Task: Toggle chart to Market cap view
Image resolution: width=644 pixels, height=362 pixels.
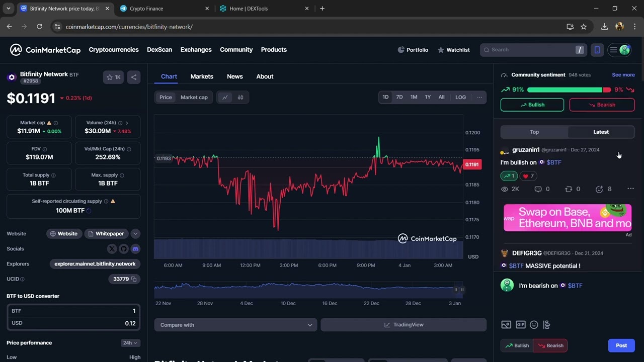Action: pos(194,98)
